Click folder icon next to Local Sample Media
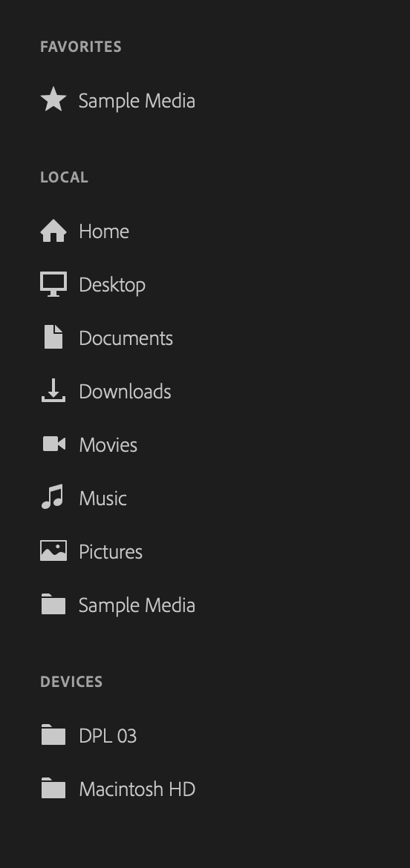 53,604
